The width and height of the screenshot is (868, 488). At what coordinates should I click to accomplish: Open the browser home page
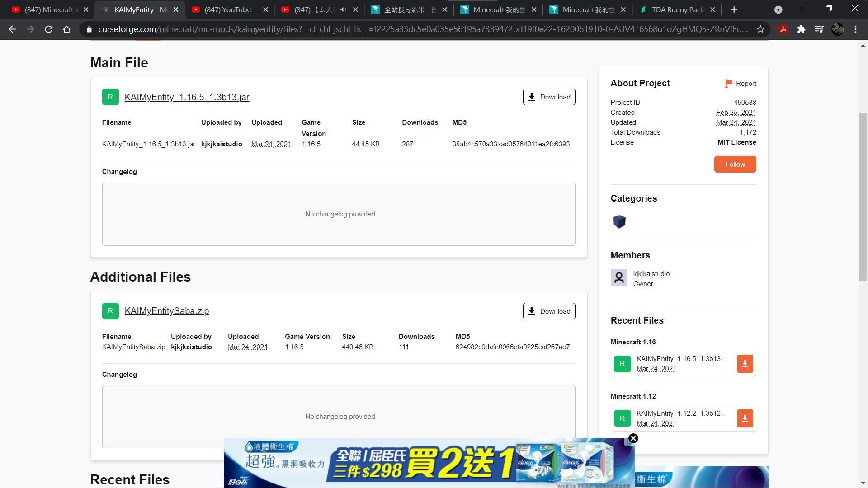(66, 29)
